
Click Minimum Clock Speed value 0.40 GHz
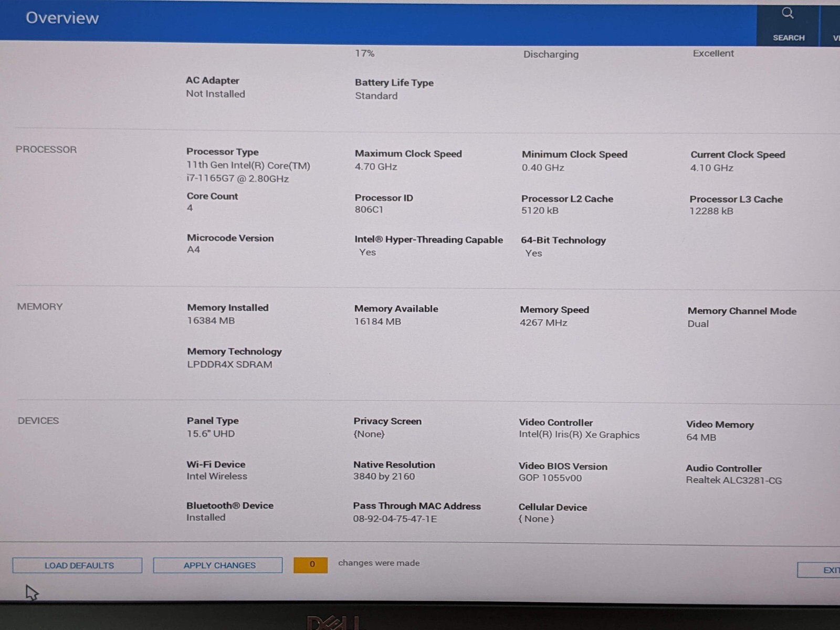coord(543,168)
